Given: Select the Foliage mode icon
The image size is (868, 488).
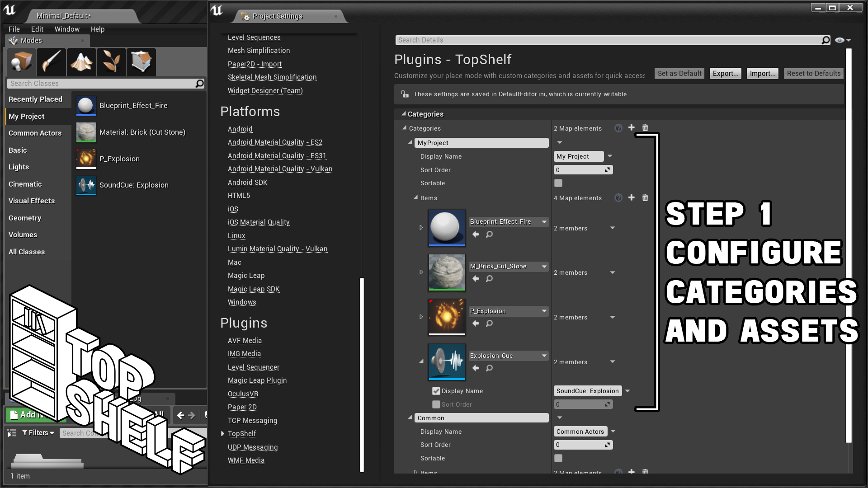Looking at the screenshot, I should coord(111,62).
